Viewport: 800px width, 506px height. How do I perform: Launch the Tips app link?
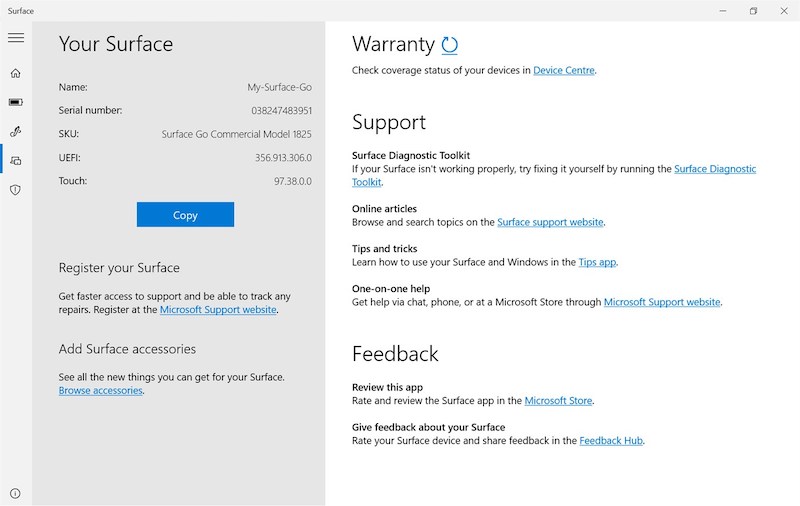click(x=597, y=262)
